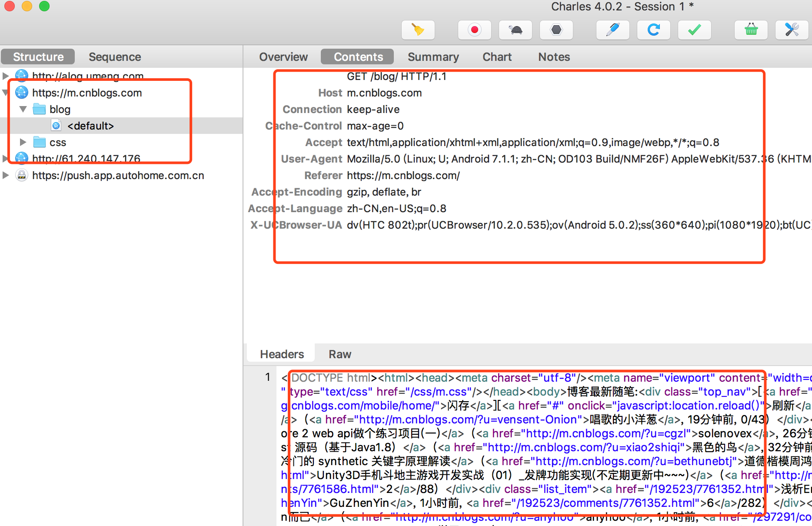Open the Notes tab
Viewport: 812px width, 526px height.
[554, 57]
